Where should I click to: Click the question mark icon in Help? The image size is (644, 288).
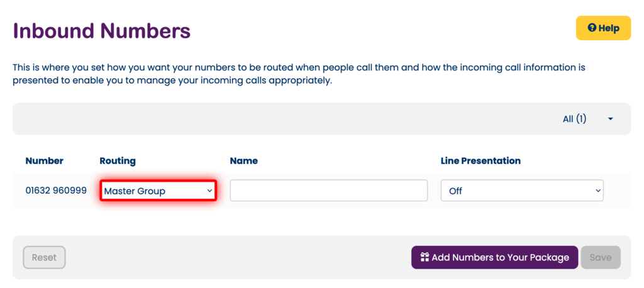pyautogui.click(x=591, y=28)
